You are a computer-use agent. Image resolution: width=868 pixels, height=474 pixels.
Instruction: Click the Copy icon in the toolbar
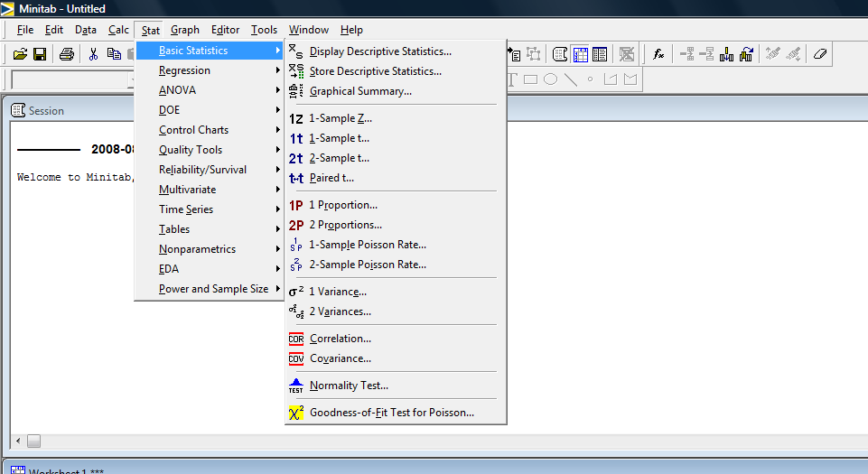[114, 54]
